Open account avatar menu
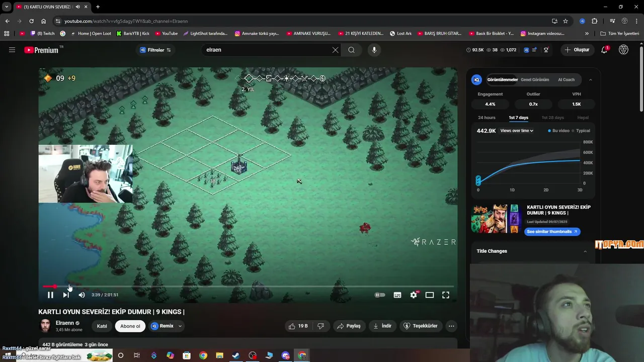 623,50
